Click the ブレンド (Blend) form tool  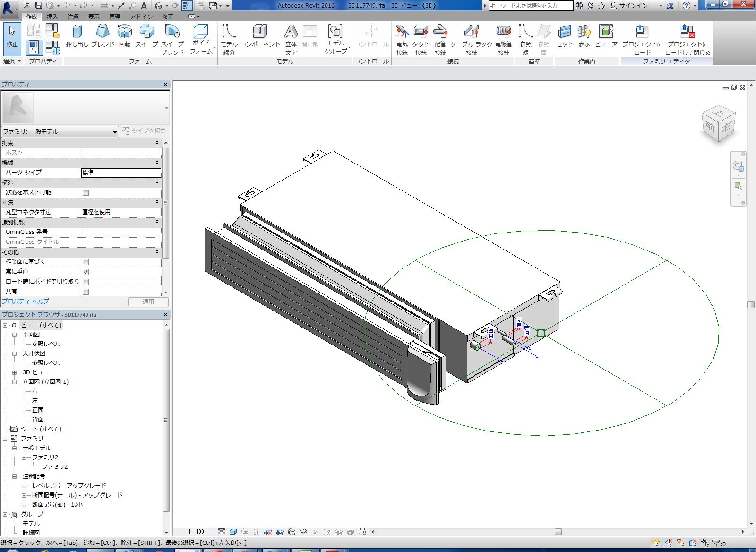pyautogui.click(x=103, y=36)
